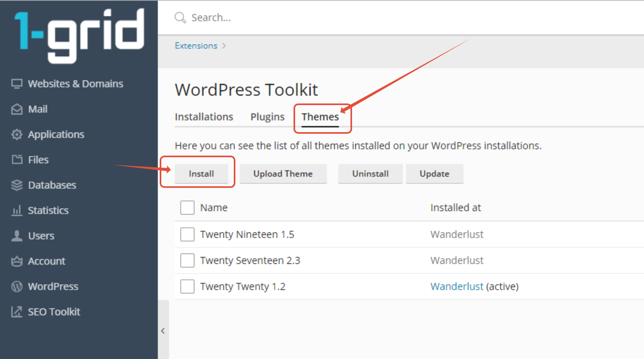644x359 pixels.
Task: Click the Twenty Nineteen 1.5 theme name
Action: coord(247,234)
